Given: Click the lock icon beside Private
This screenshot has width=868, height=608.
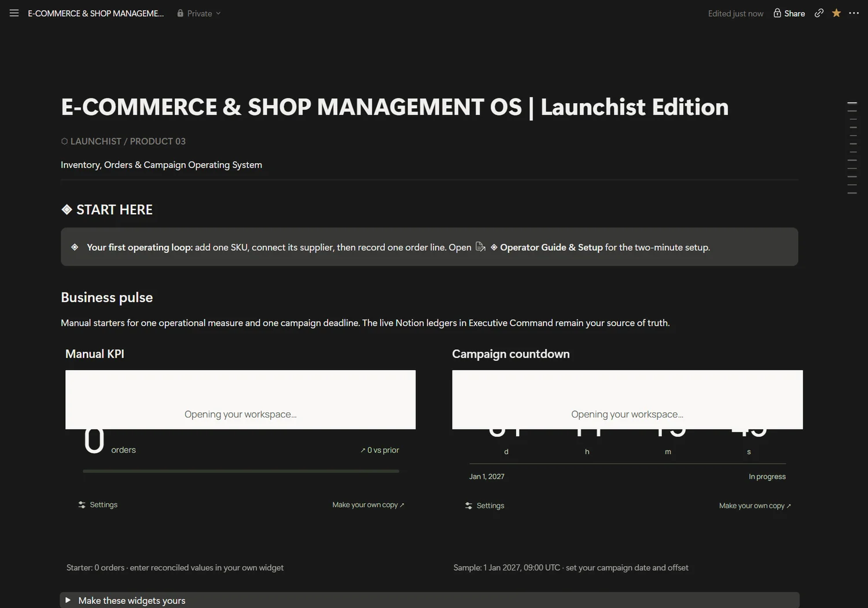Looking at the screenshot, I should [181, 13].
